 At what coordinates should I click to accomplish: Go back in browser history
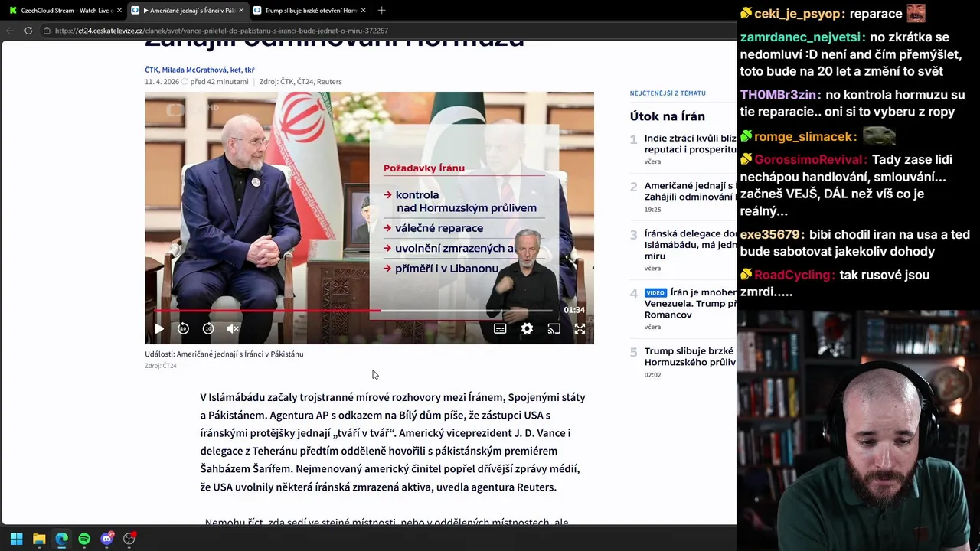[10, 31]
